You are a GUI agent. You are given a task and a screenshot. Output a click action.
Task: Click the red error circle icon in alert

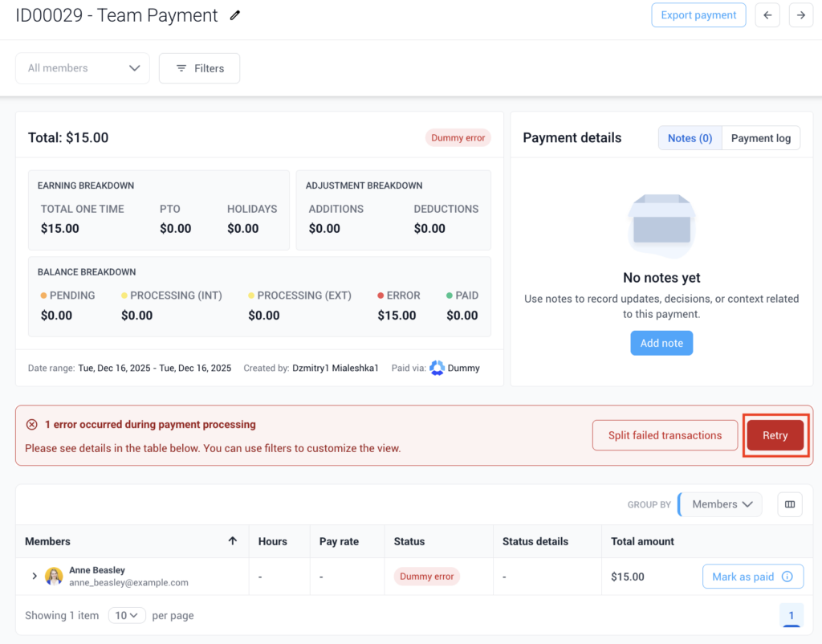pos(32,424)
